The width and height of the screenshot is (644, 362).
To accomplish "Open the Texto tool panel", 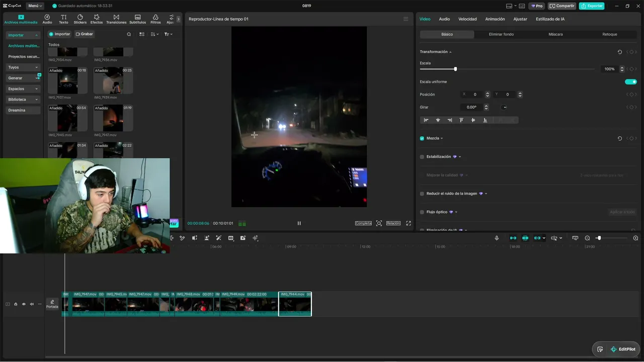I will 63,19.
